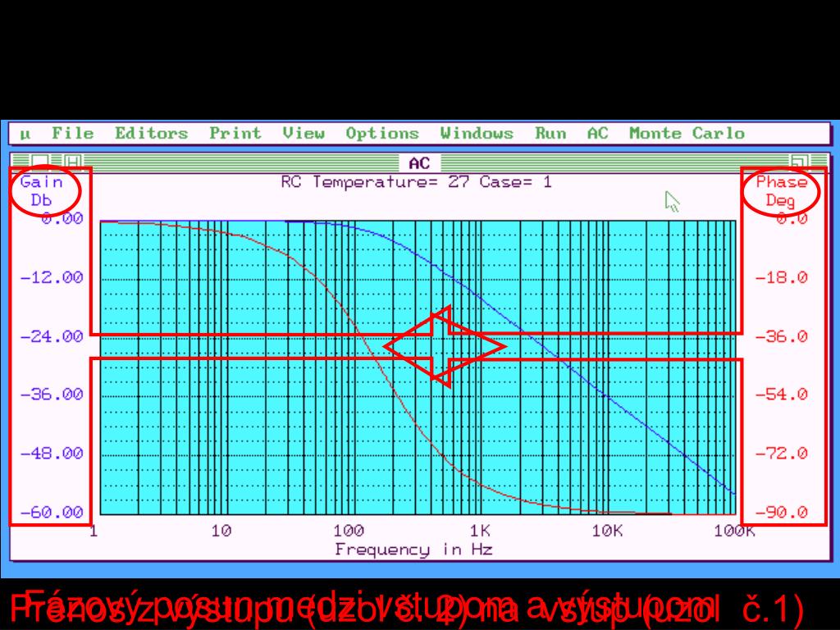Click the -60.00 gain axis value
This screenshot has height=630, width=840.
(52, 512)
